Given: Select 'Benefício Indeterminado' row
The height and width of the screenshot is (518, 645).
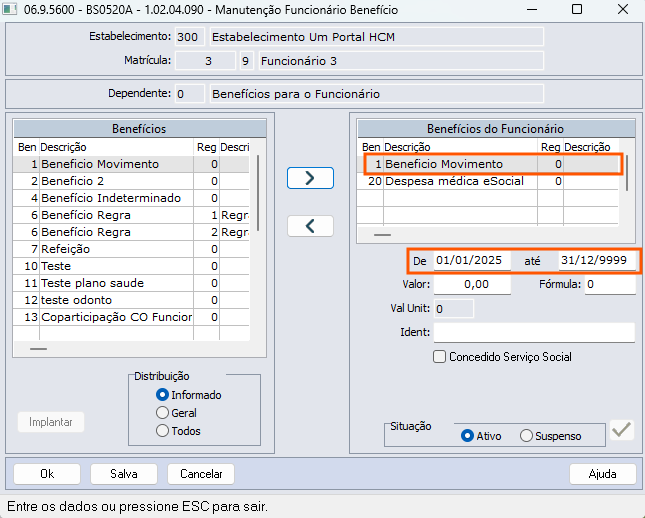Looking at the screenshot, I should (x=131, y=198).
